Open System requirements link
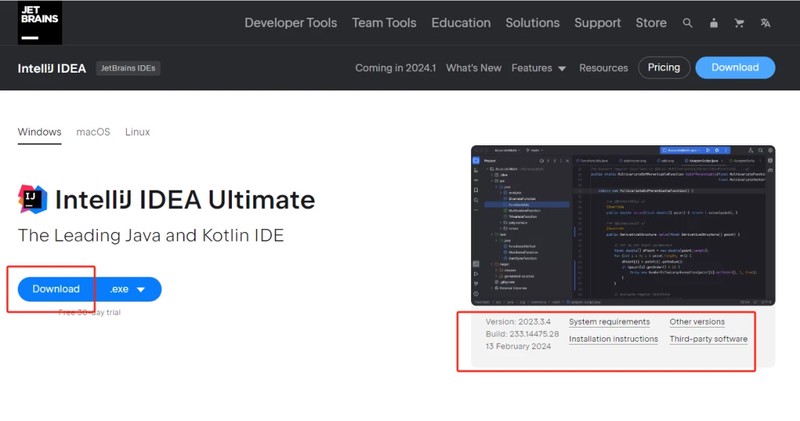Viewport: 800px width, 421px height. point(609,322)
